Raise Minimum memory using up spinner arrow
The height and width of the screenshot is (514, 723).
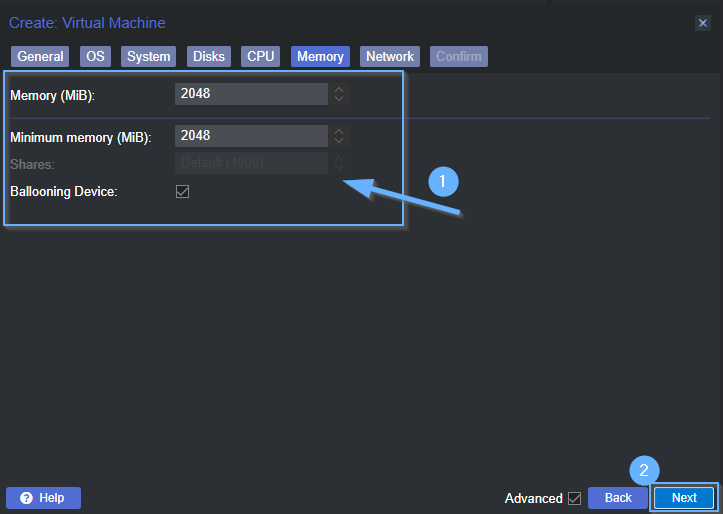[x=339, y=131]
